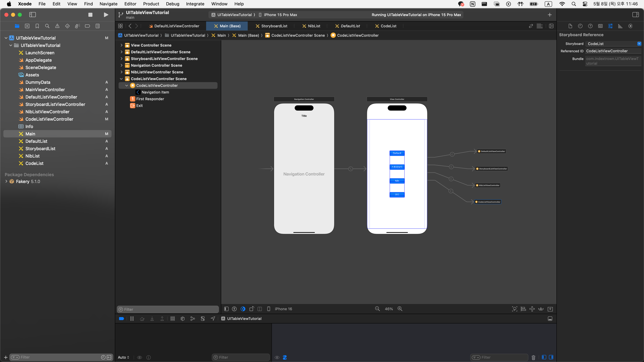Show the Identity inspector

click(600, 26)
